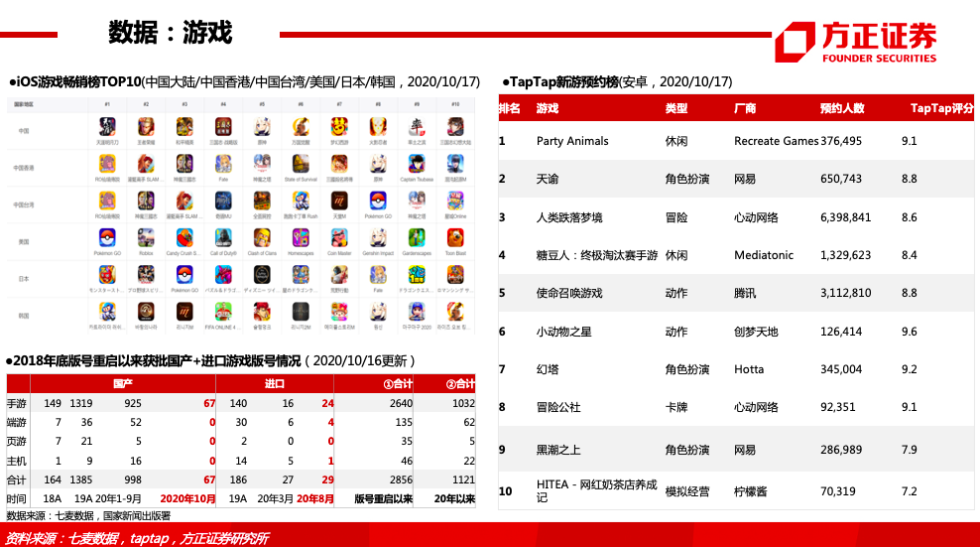Select the 人类跌落梦境 row title
The image size is (980, 547).
click(569, 217)
